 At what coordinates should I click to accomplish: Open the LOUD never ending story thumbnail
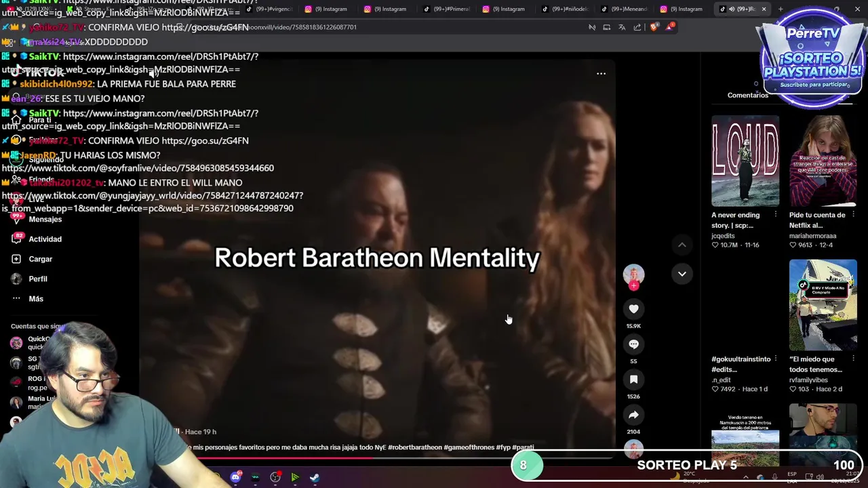(745, 161)
